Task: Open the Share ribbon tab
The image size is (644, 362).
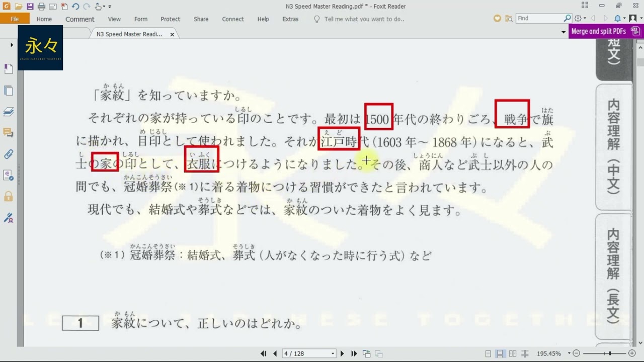Action: [201, 19]
